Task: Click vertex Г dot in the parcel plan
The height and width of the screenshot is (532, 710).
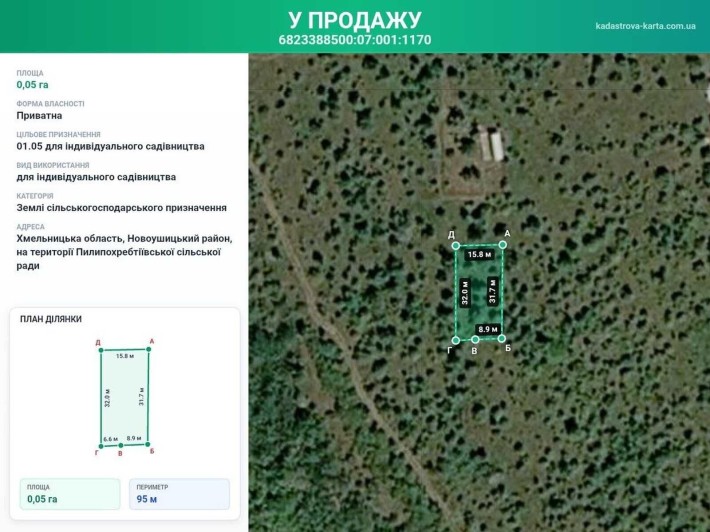Action: point(101,446)
